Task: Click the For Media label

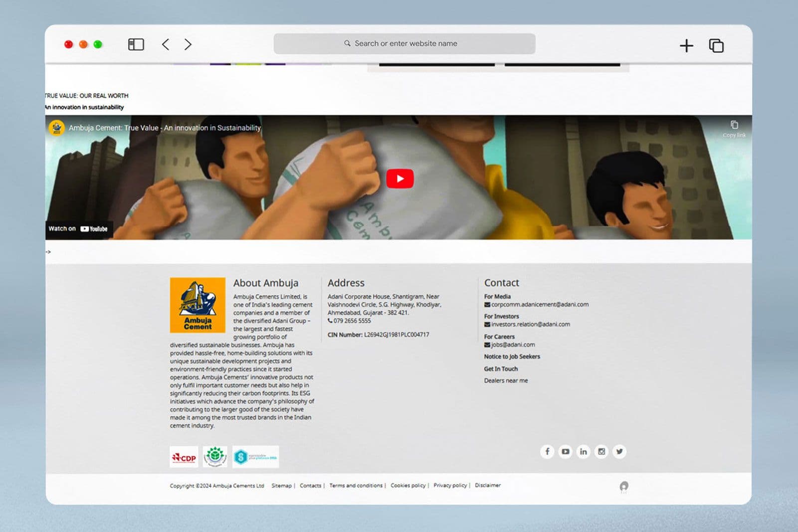Action: pos(497,297)
